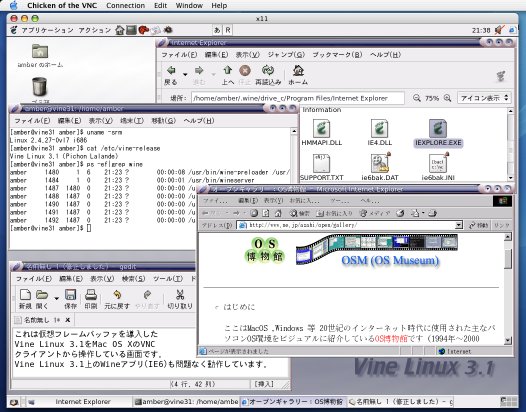
Task: Create a new document in gedit
Action: [25, 299]
